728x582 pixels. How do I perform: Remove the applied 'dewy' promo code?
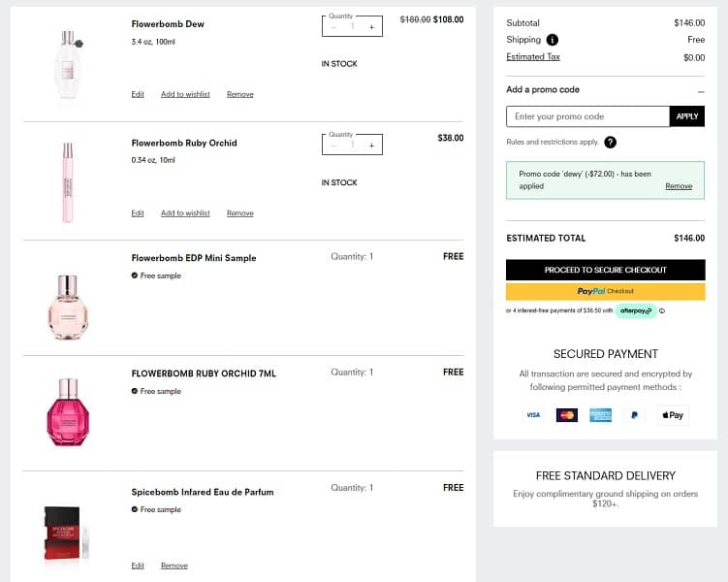[x=679, y=186]
